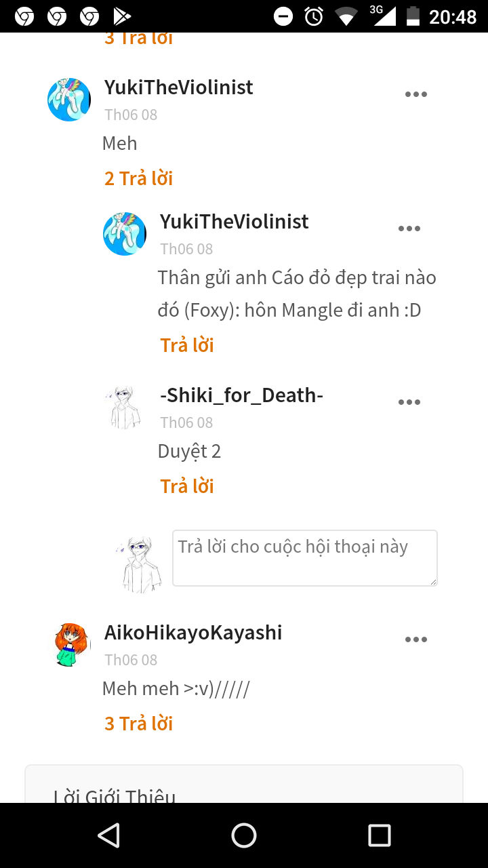
Task: Visit the -Shiki_for_Death- username profile
Action: click(x=241, y=395)
